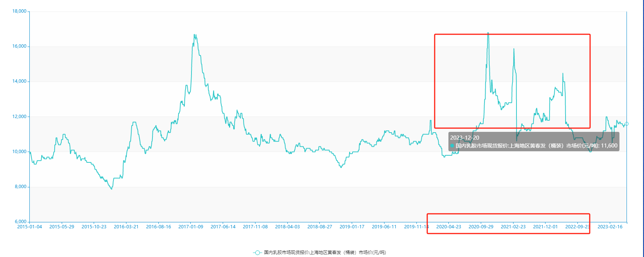
Task: Click the tooltip date 2023-12-20
Action: point(464,138)
